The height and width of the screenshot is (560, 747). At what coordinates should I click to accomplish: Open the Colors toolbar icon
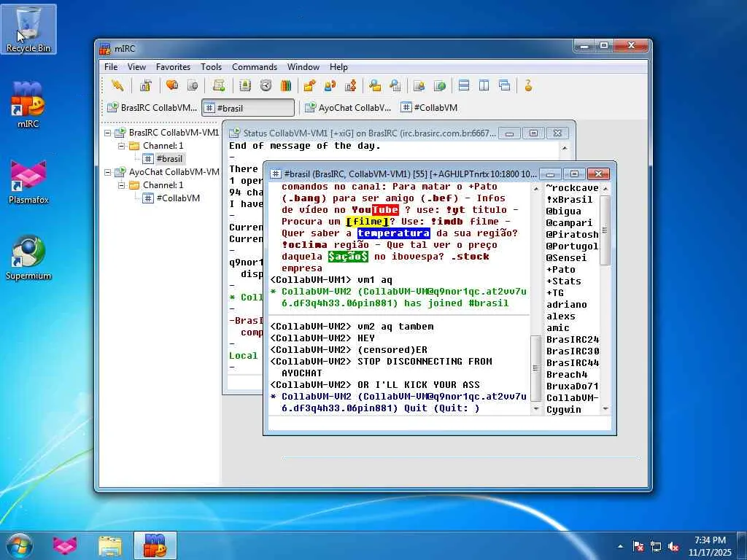[x=286, y=86]
